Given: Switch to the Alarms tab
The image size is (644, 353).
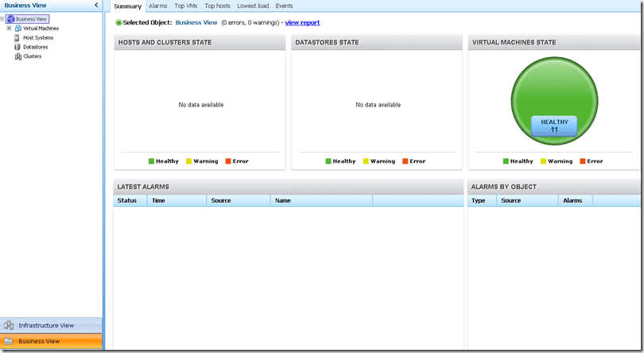Looking at the screenshot, I should click(158, 6).
